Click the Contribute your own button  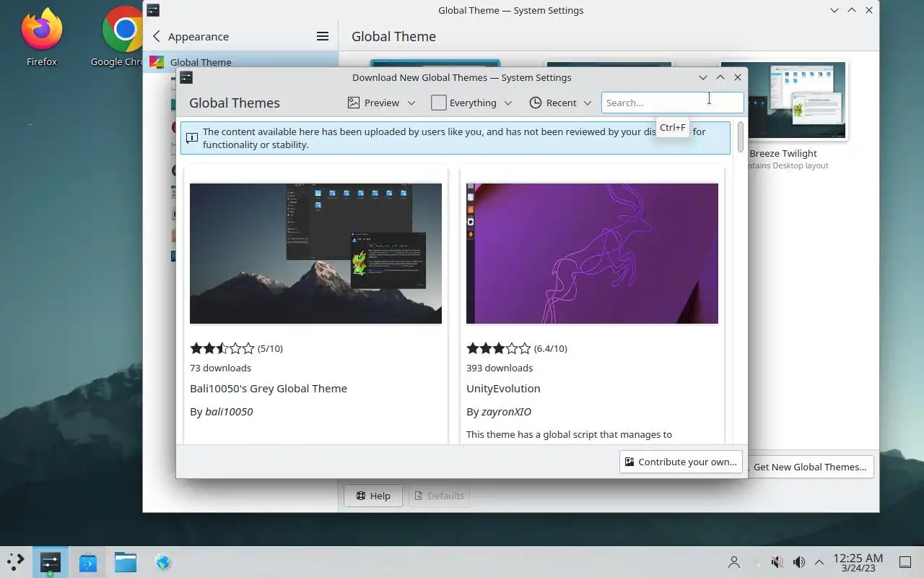point(681,462)
